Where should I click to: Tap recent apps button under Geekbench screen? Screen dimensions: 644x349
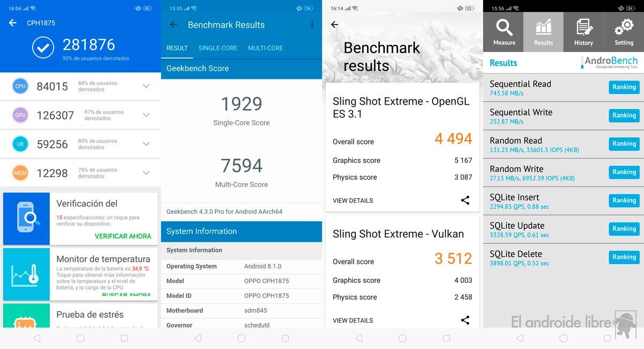286,338
